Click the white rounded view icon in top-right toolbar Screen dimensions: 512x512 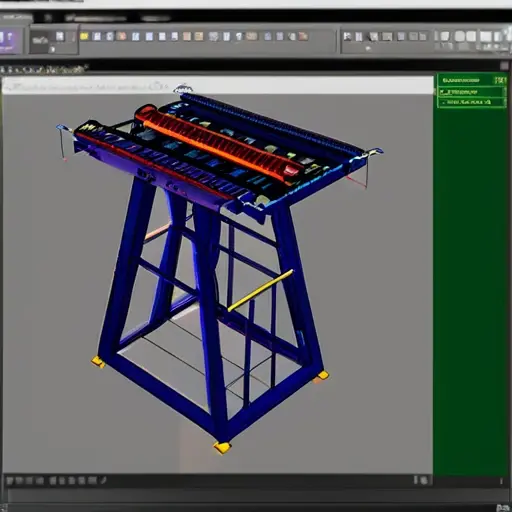click(x=460, y=36)
